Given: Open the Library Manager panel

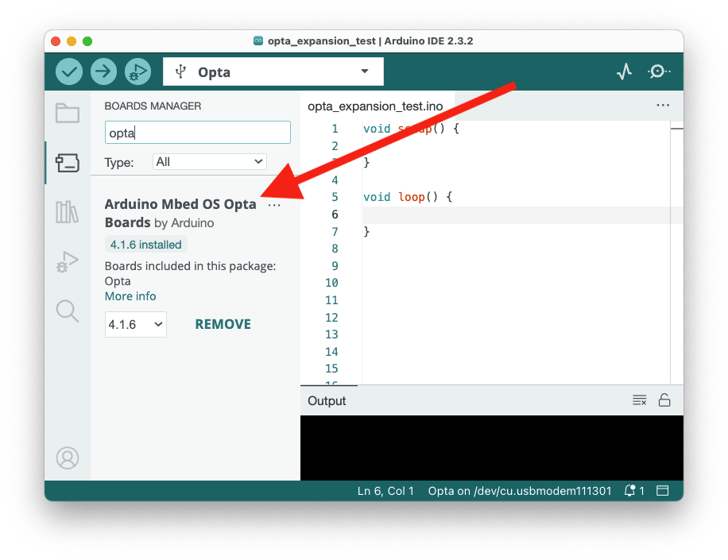Looking at the screenshot, I should click(68, 212).
